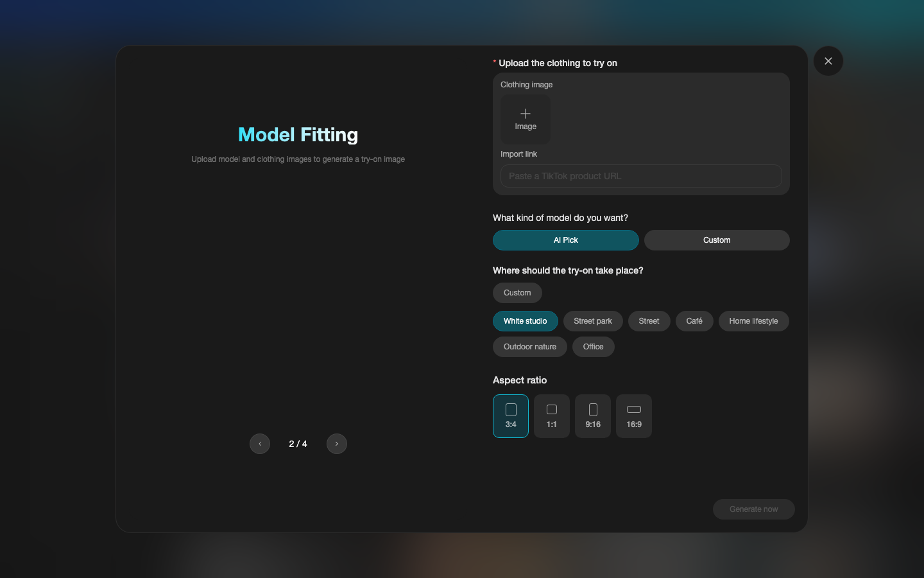Click the 2 / 4 page indicator

coord(298,444)
